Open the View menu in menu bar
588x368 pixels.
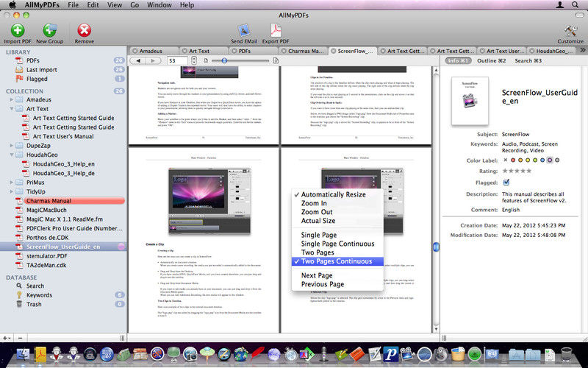tap(115, 5)
